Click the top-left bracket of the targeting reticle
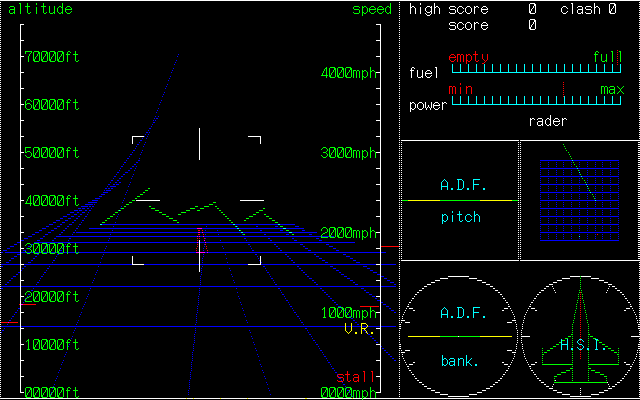 pos(138,141)
